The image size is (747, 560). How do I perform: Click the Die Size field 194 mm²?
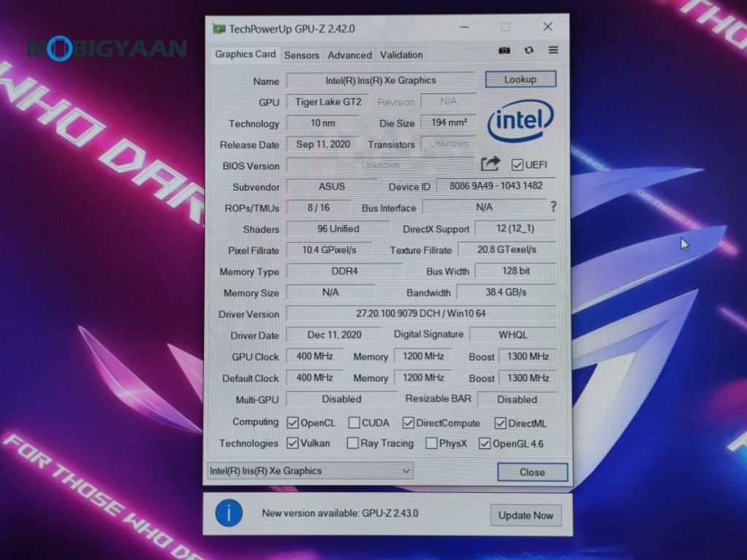(x=449, y=122)
